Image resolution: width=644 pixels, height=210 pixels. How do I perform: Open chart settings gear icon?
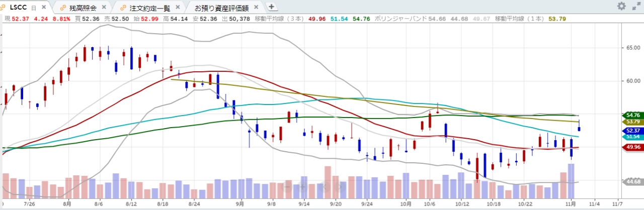click(x=621, y=7)
